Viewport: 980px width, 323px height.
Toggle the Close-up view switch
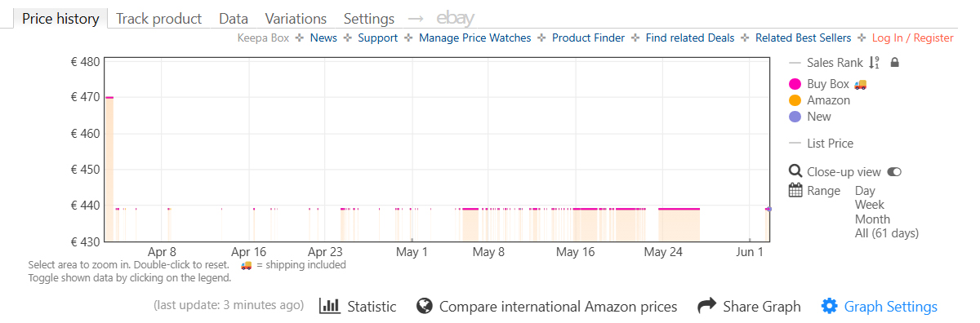894,172
